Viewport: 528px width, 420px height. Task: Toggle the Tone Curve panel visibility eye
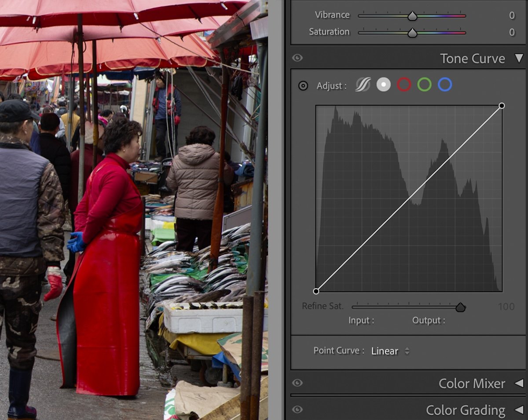pos(298,58)
